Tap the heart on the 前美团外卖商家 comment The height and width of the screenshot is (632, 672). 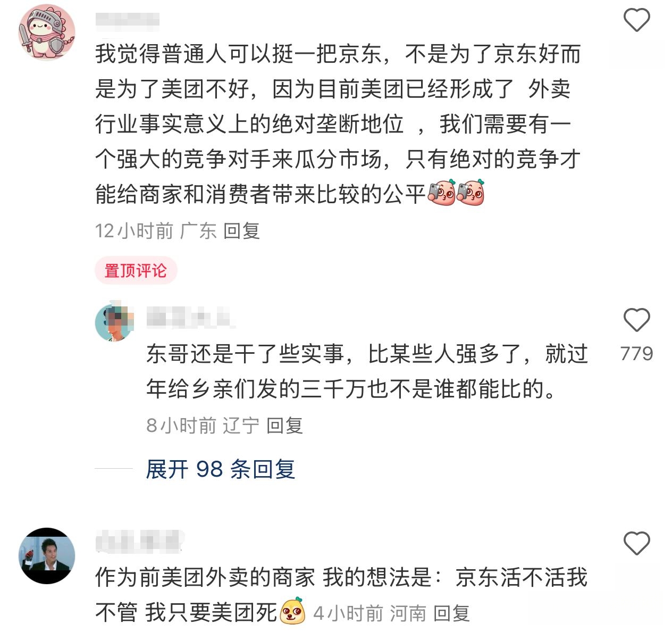[x=636, y=544]
